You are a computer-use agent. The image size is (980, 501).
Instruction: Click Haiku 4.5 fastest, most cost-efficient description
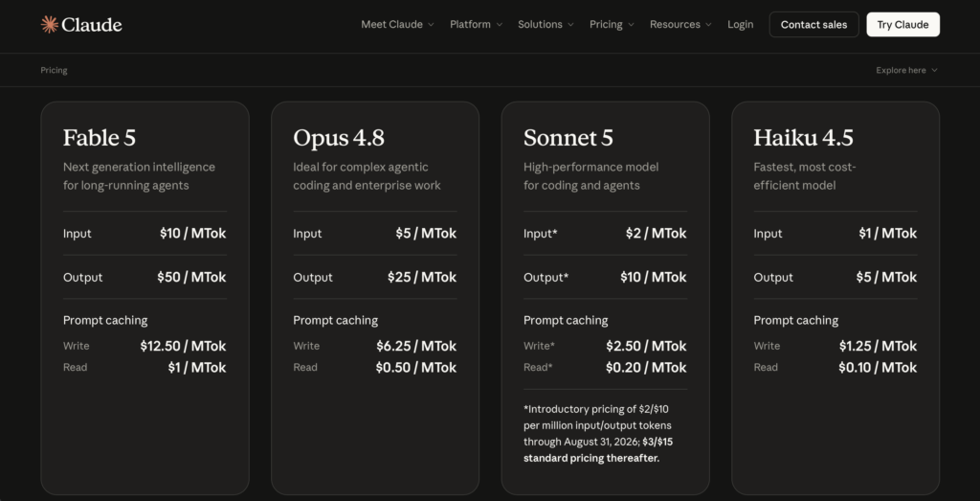pos(805,176)
